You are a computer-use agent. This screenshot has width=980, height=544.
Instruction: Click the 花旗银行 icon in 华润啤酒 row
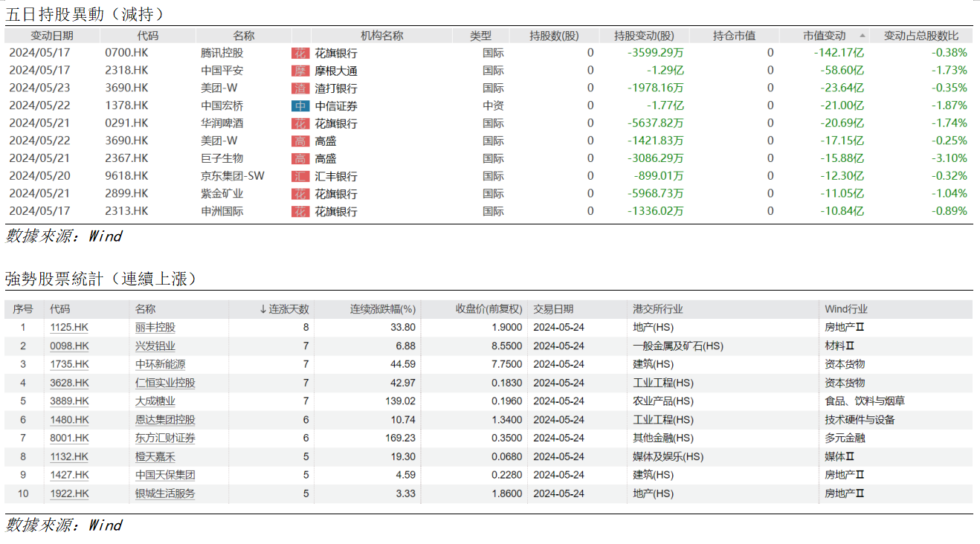[300, 123]
